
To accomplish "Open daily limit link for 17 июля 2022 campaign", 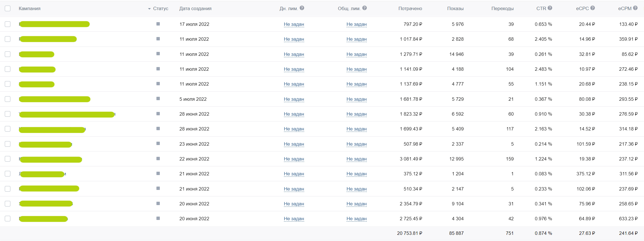I will click(294, 24).
